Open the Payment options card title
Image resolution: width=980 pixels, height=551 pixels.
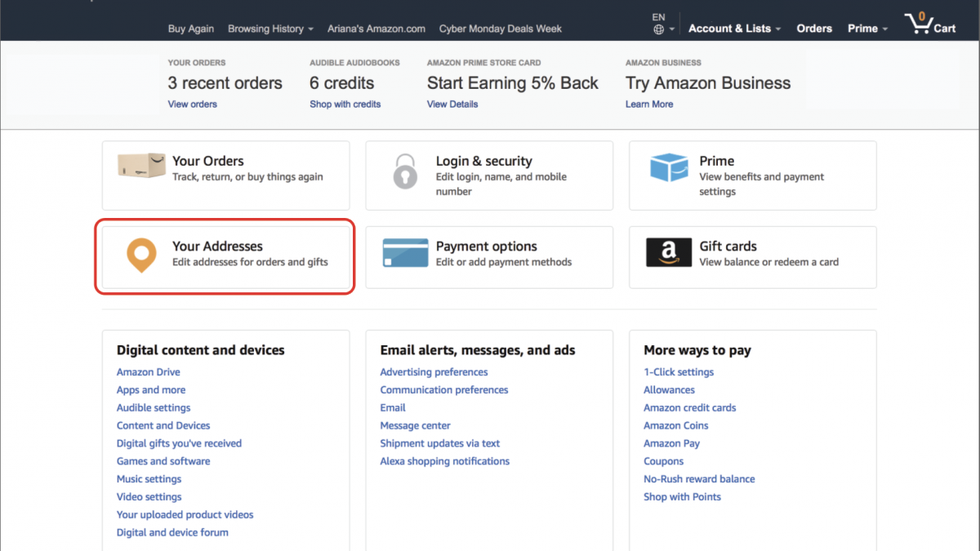coord(487,246)
